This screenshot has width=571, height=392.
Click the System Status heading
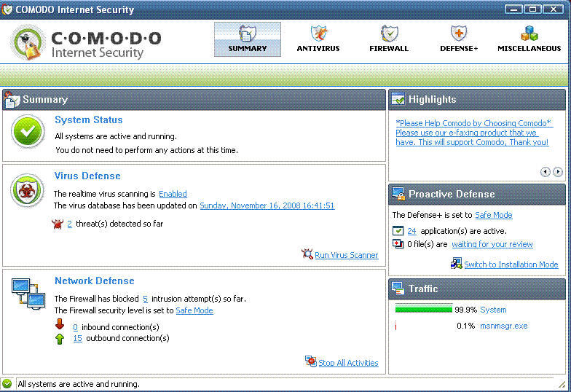[x=89, y=119]
